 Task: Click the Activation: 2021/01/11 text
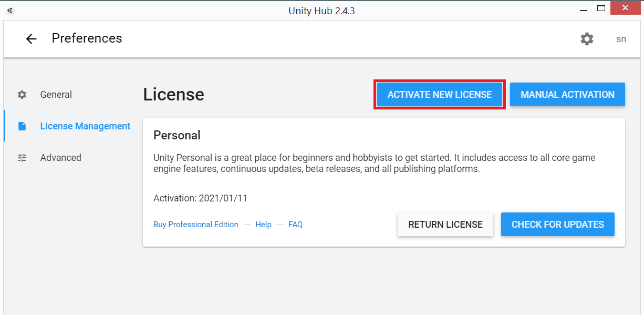[200, 198]
